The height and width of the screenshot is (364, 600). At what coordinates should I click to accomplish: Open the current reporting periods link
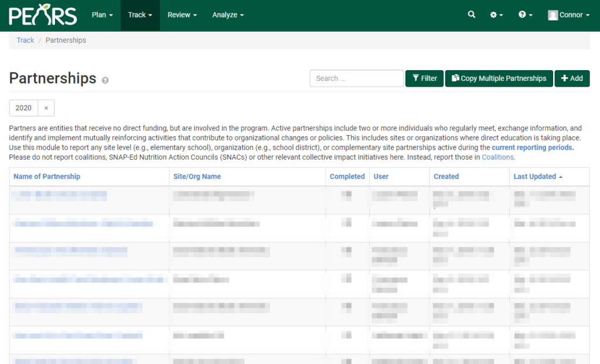click(x=532, y=147)
